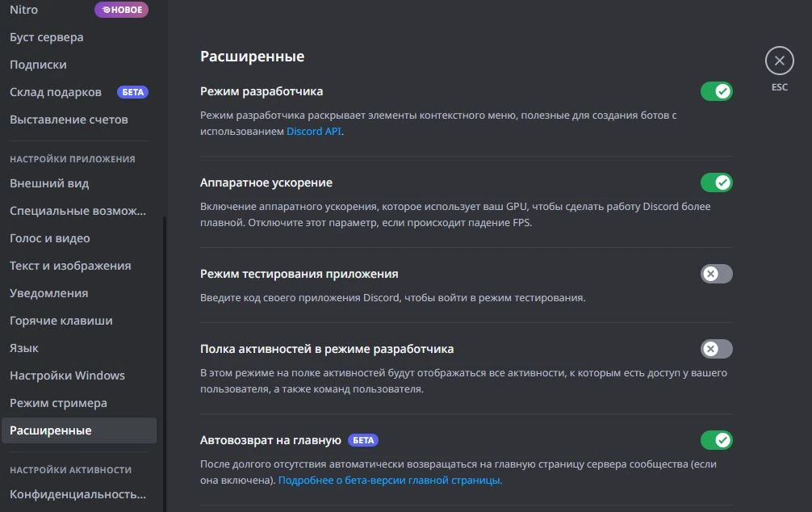812x512 pixels.
Task: Go to Голос и видео settings
Action: [50, 238]
